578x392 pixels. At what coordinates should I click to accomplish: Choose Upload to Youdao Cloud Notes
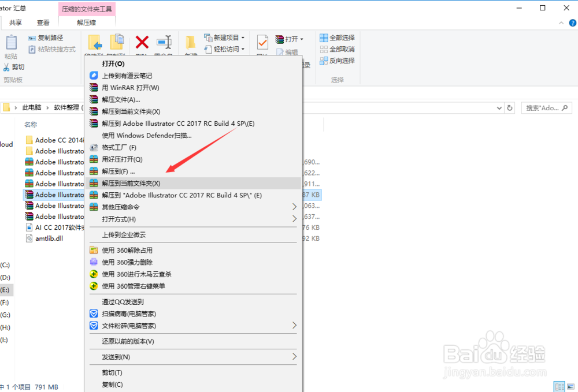(193, 76)
